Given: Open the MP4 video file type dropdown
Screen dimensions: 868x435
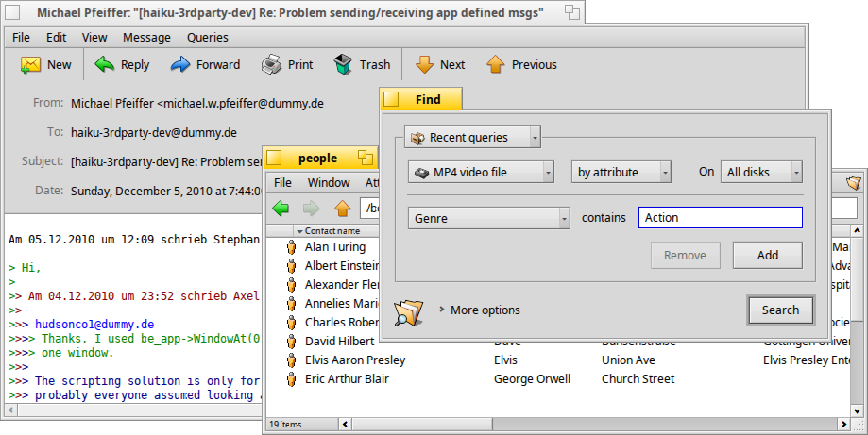Looking at the screenshot, I should (x=481, y=172).
